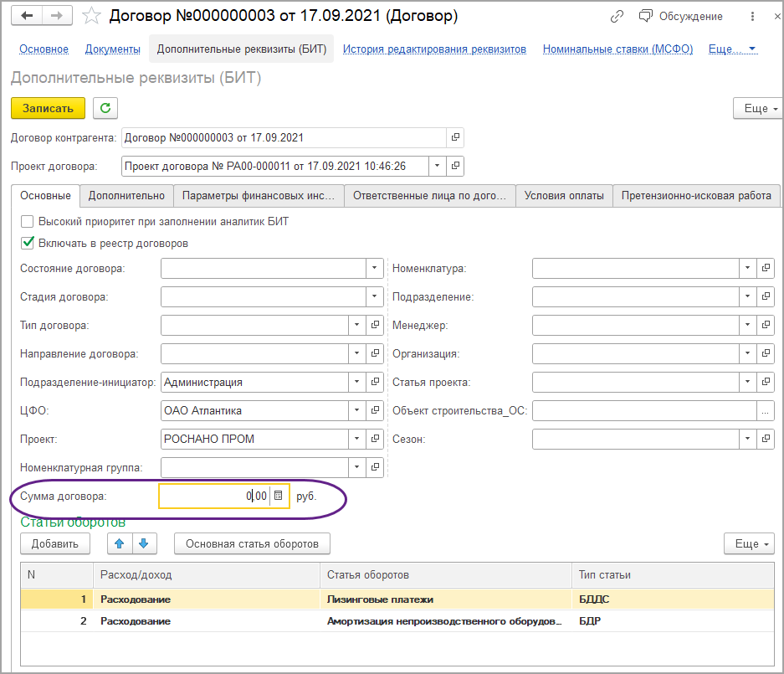Move row down with blue down arrow

click(x=144, y=543)
